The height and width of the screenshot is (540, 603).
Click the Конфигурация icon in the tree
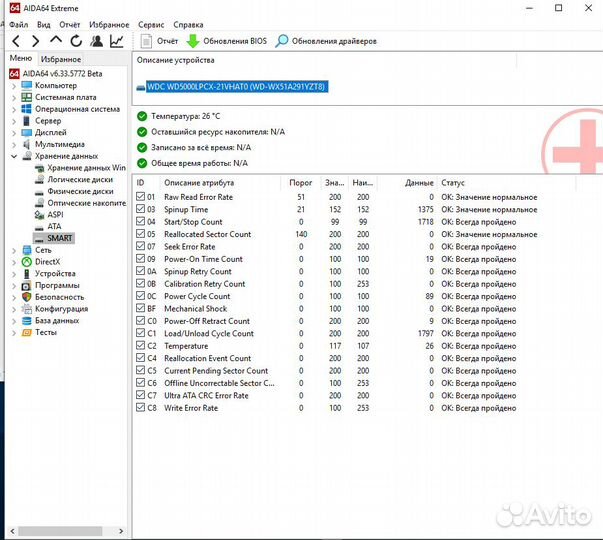[x=27, y=309]
